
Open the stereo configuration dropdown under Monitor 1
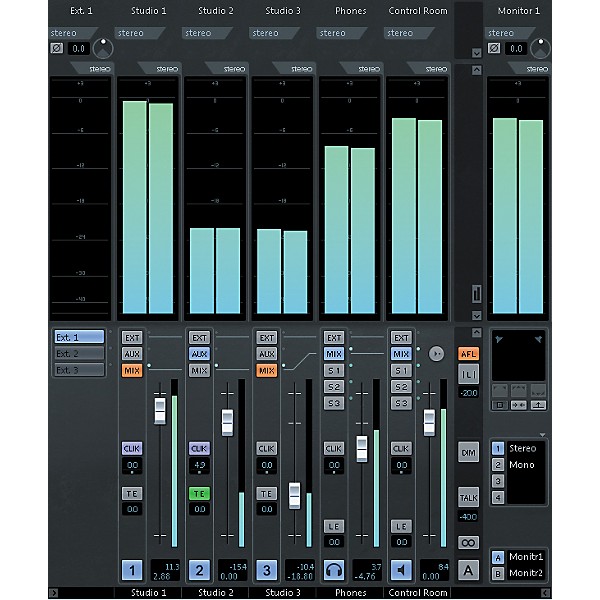tap(510, 33)
